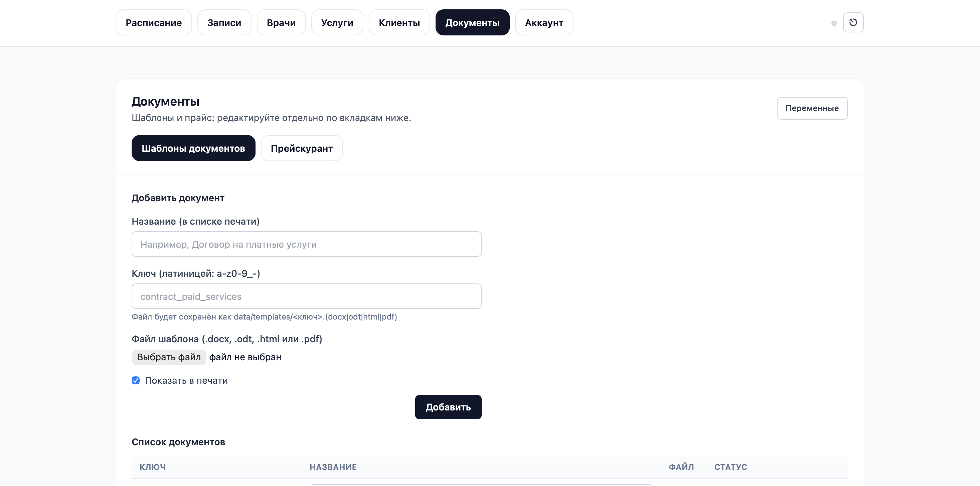The height and width of the screenshot is (486, 980).
Task: Click the "КЛЮЧ" column header
Action: click(x=153, y=467)
